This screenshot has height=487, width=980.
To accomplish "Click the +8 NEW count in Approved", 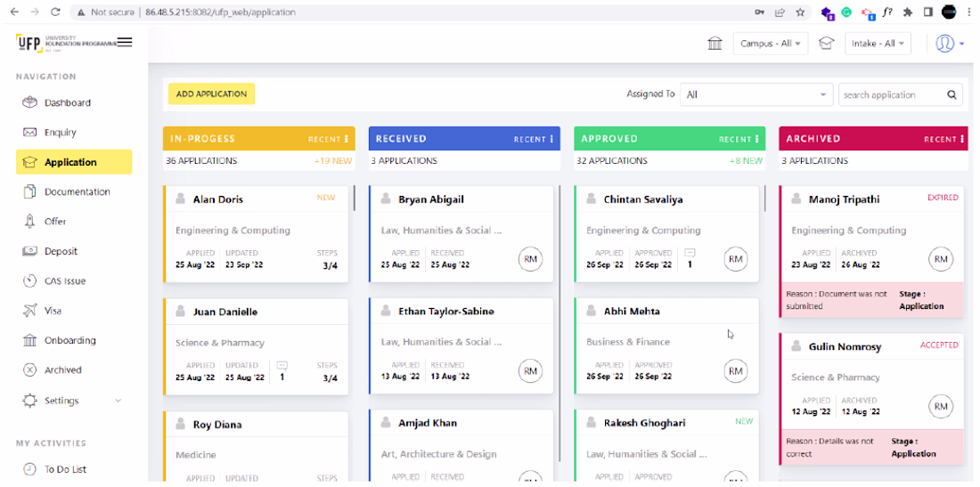I will pyautogui.click(x=746, y=160).
